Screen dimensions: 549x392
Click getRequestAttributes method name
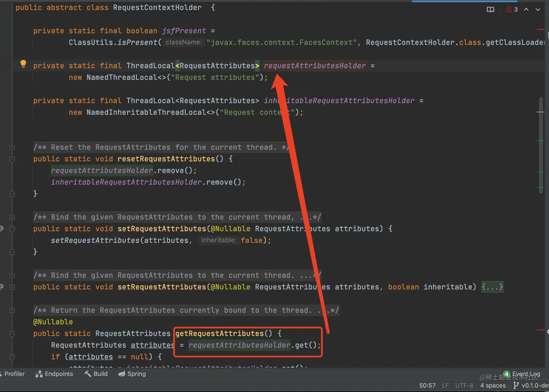pos(220,334)
